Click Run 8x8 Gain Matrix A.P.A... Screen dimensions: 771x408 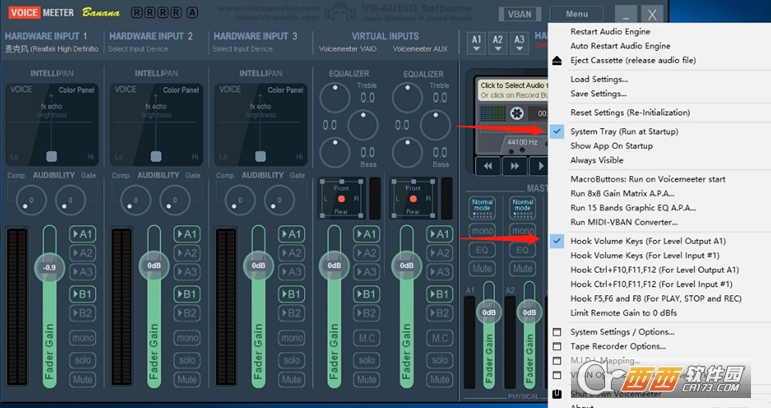(622, 194)
